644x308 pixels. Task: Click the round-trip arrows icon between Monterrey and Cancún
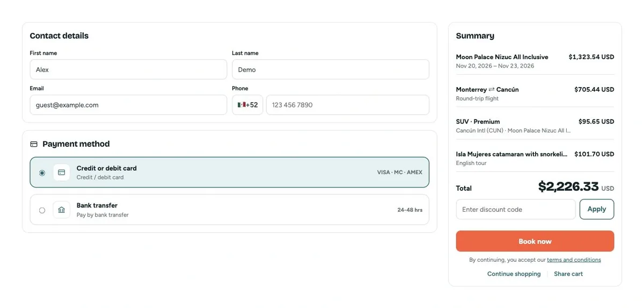pos(492,89)
